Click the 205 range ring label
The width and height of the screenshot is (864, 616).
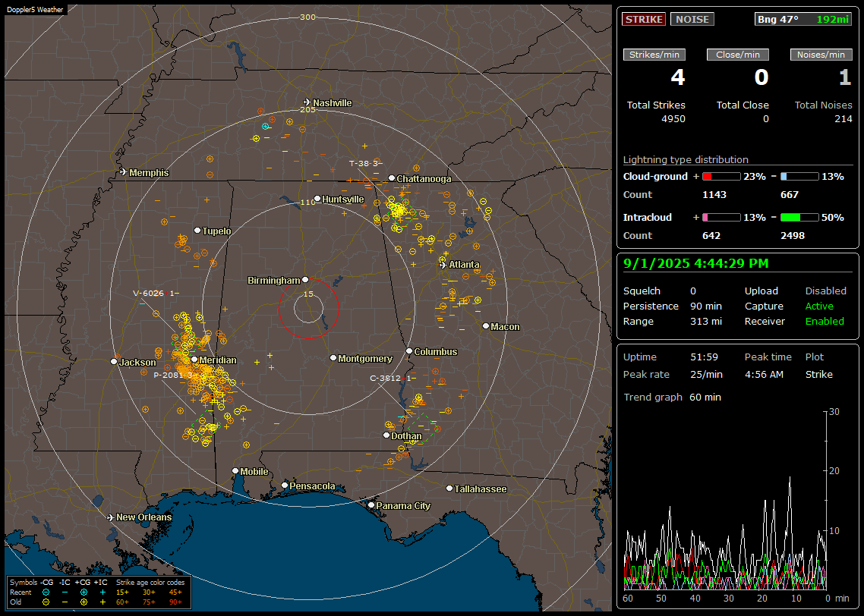tap(307, 109)
